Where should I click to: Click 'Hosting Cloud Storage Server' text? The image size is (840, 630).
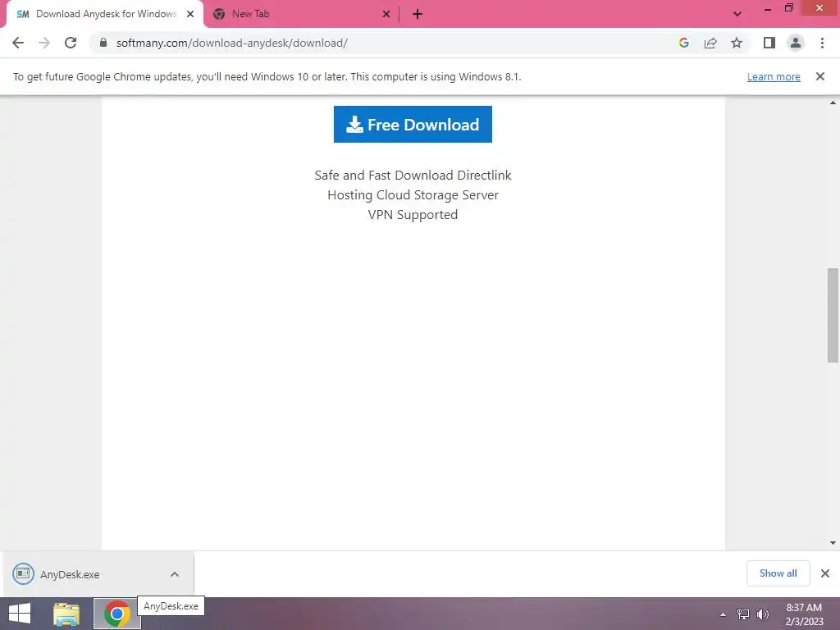413,195
